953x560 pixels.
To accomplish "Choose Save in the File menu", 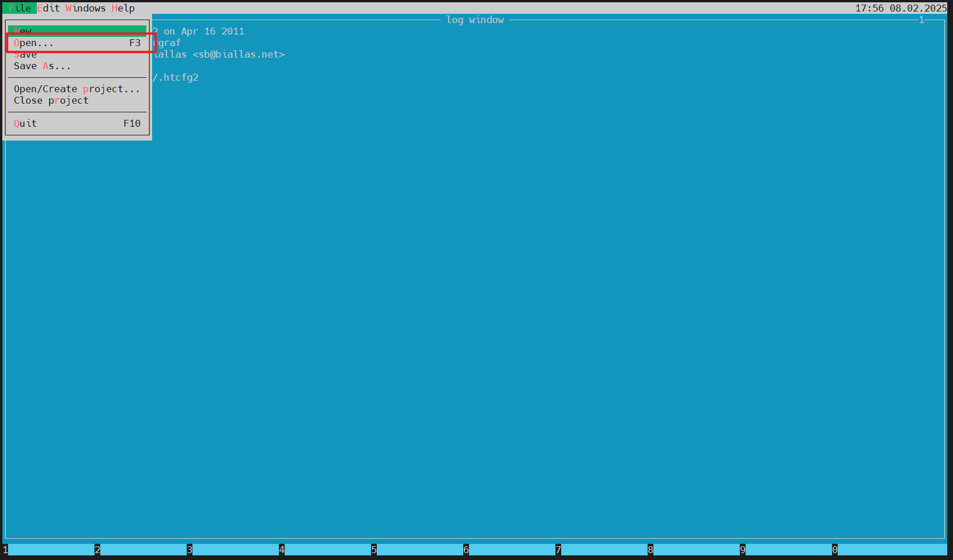I will pyautogui.click(x=77, y=54).
